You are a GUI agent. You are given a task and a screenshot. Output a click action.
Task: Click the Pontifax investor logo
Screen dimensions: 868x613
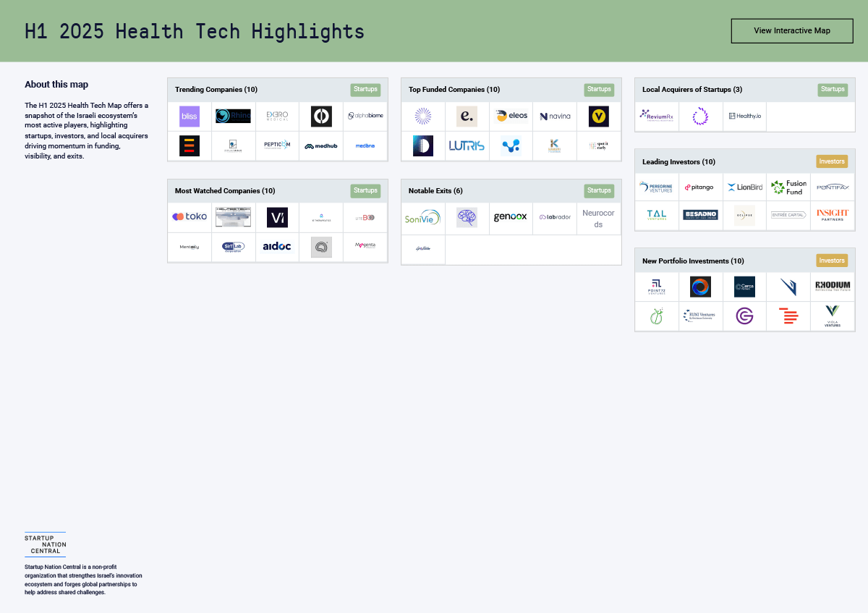pos(833,187)
